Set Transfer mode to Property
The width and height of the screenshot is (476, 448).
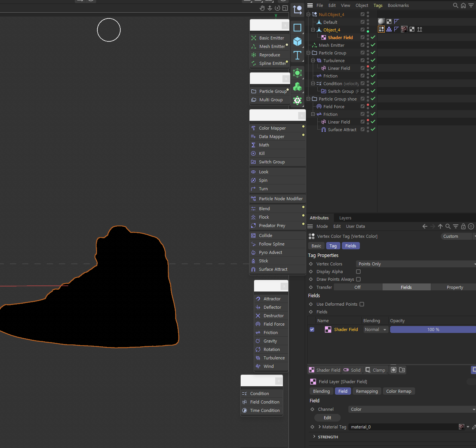pos(455,287)
